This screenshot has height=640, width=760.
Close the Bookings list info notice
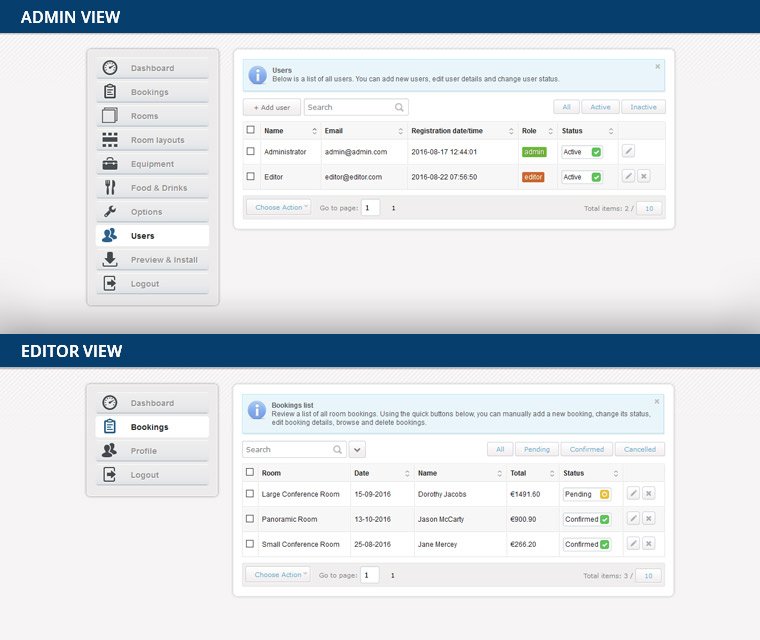657,401
